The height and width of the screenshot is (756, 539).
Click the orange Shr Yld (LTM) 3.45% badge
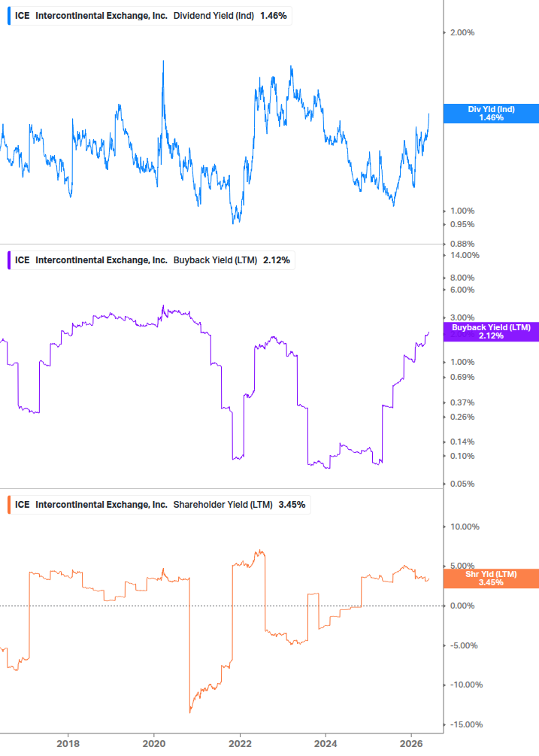point(491,578)
